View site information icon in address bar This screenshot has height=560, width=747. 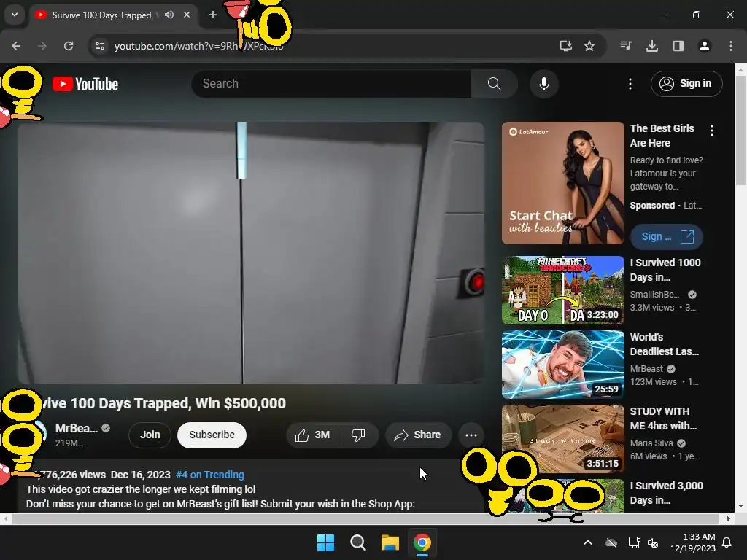(100, 46)
